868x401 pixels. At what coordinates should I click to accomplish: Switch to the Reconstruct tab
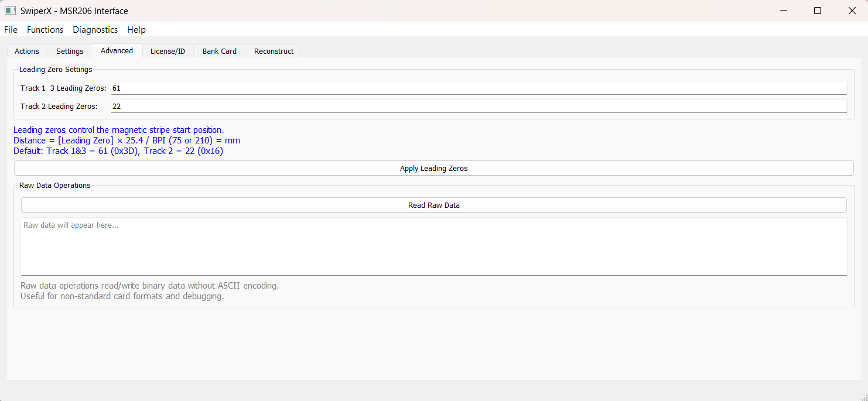[x=274, y=52]
